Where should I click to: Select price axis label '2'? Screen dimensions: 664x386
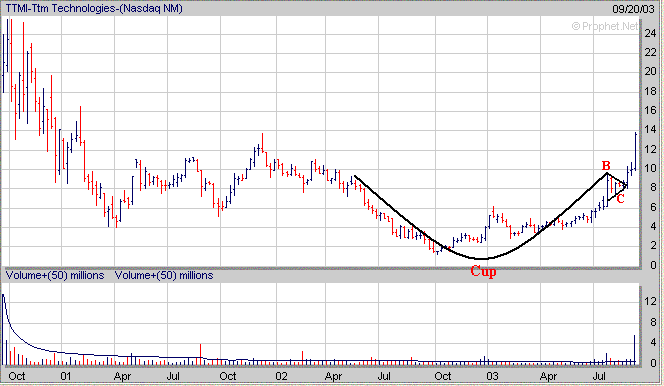(653, 246)
